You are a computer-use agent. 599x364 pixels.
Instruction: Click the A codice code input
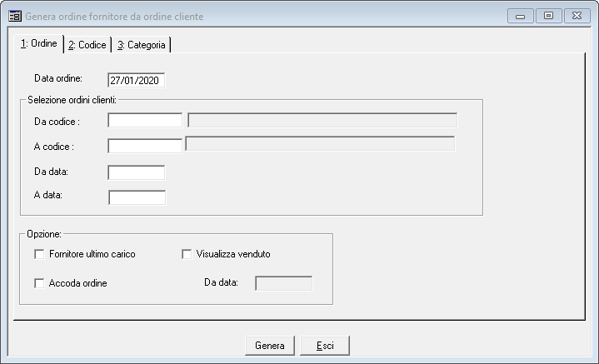point(145,146)
